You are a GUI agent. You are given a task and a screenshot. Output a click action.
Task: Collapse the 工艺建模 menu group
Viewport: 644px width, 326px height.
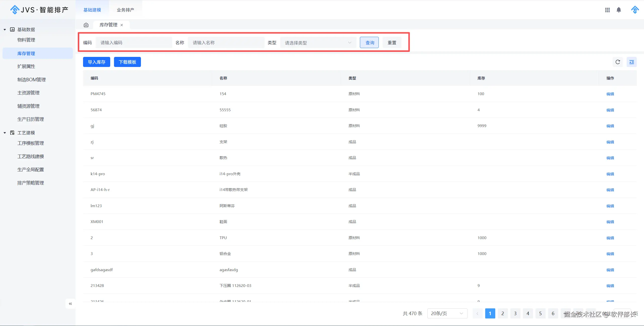(5, 133)
